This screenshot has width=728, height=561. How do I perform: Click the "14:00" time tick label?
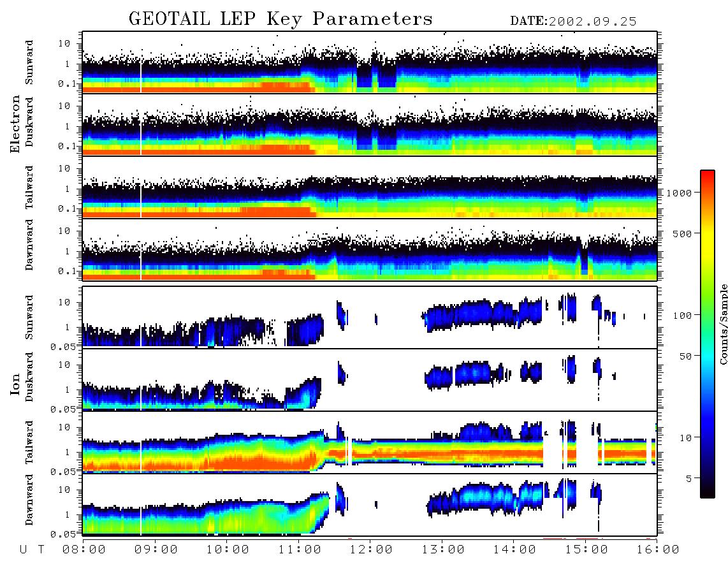point(514,550)
